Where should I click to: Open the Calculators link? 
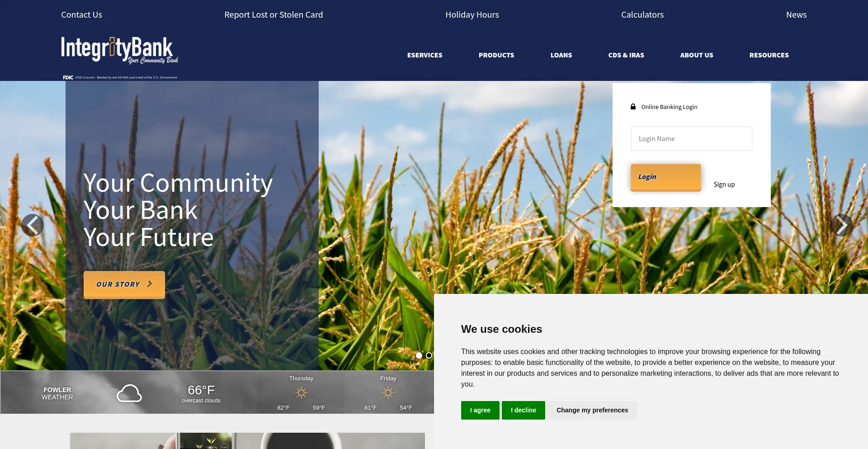coord(642,15)
